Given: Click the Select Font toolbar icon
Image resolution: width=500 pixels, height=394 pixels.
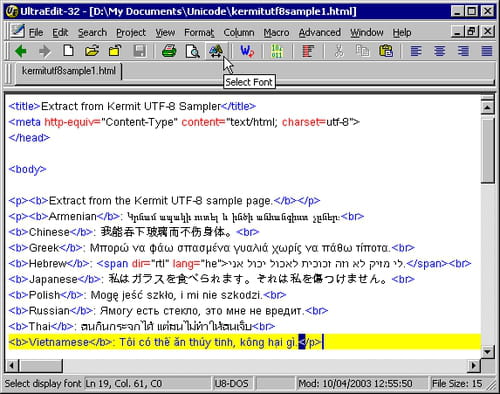Looking at the screenshot, I should pyautogui.click(x=216, y=51).
